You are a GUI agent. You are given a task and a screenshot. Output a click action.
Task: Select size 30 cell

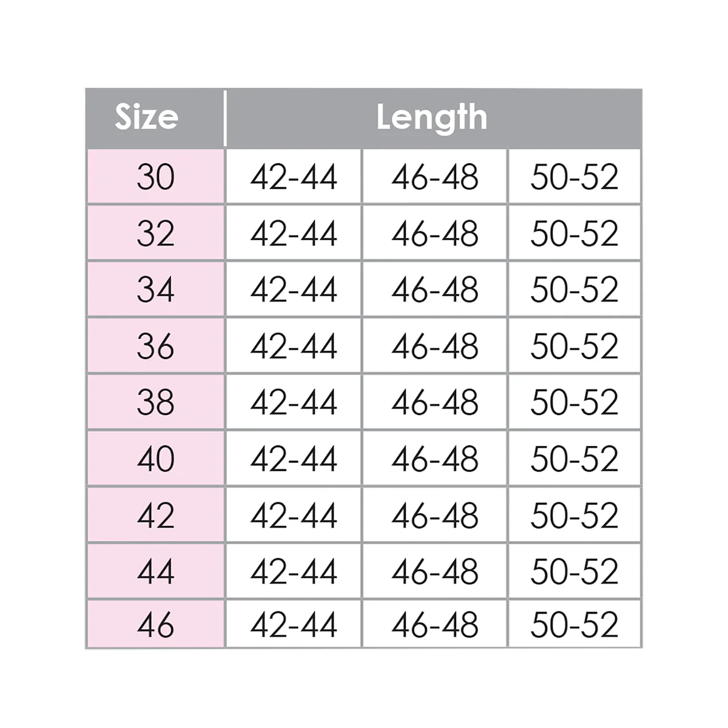155,177
